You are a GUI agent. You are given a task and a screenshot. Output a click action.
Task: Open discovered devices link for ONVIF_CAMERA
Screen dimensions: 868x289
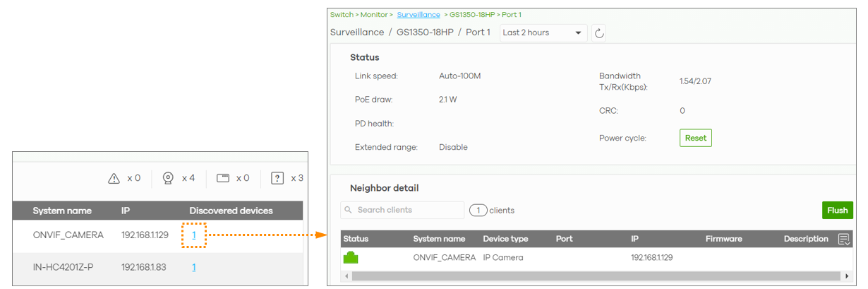pos(193,235)
